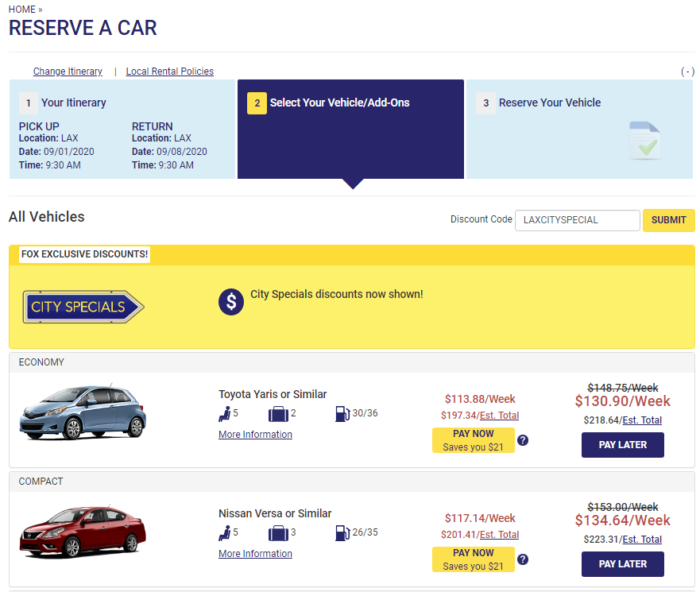Submit the discount code

(x=668, y=220)
